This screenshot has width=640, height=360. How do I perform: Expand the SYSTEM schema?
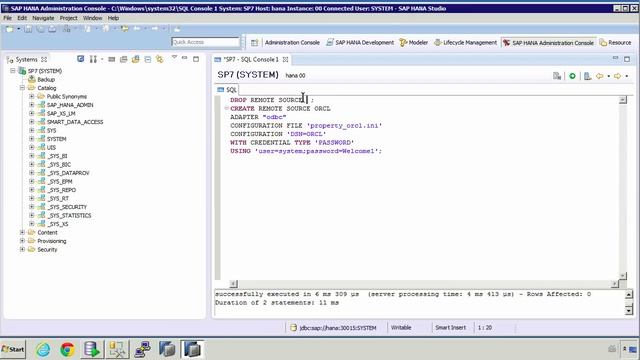click(x=31, y=139)
